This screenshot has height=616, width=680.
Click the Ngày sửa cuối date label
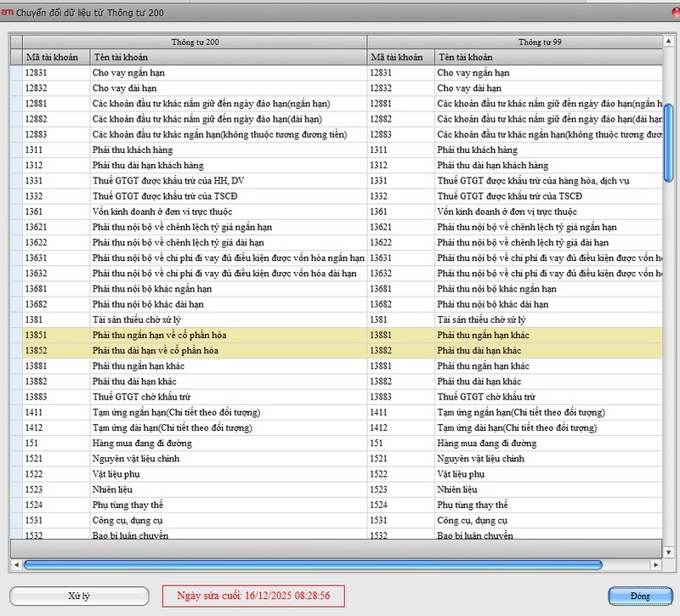click(x=253, y=595)
